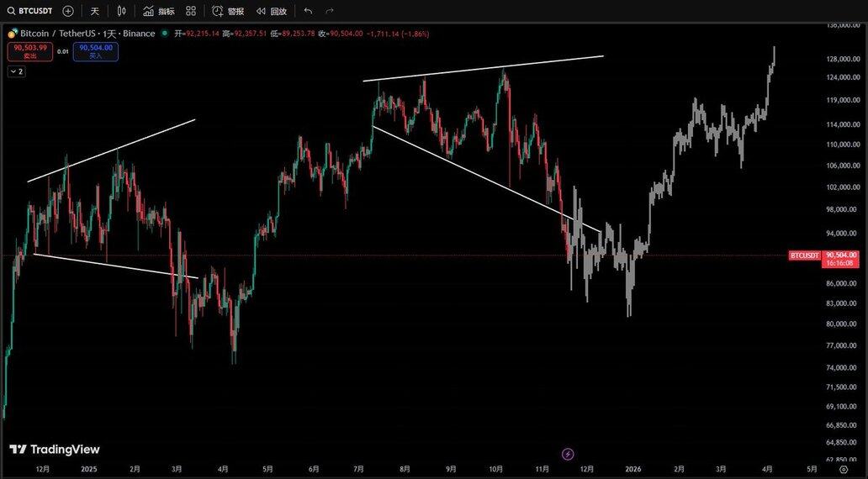Add a symbol with the plus icon
The image size is (868, 479).
68,11
